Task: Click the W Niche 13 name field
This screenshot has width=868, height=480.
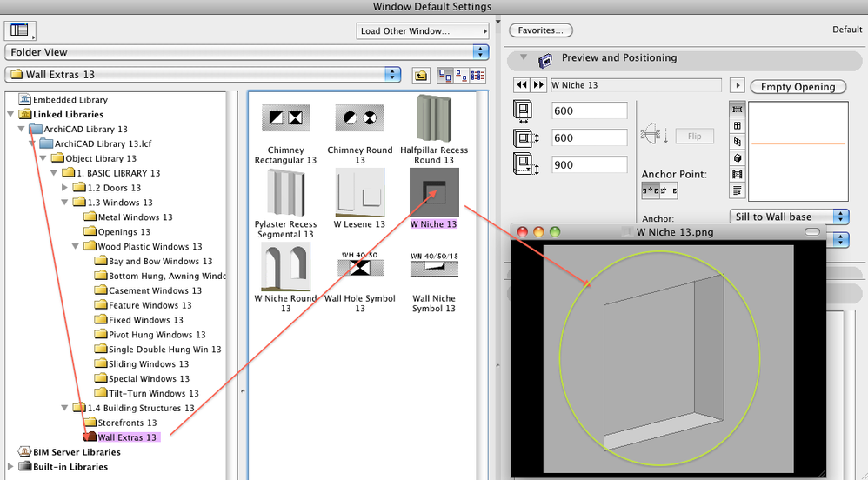Action: pos(636,85)
